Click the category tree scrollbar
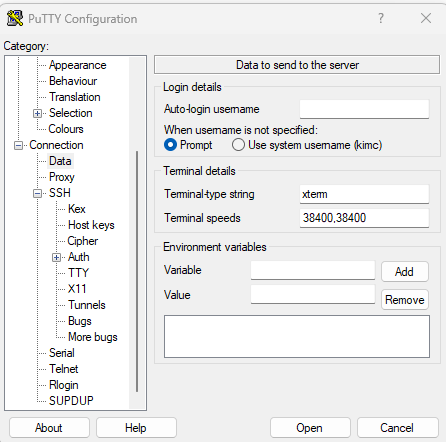Image resolution: width=446 pixels, height=442 pixels. point(137,272)
